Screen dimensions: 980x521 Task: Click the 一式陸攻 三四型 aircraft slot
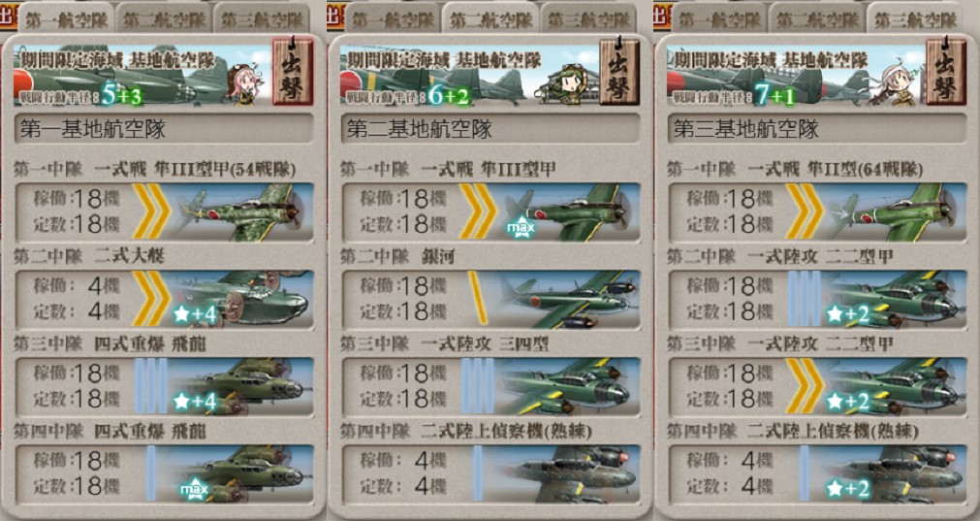click(x=490, y=386)
